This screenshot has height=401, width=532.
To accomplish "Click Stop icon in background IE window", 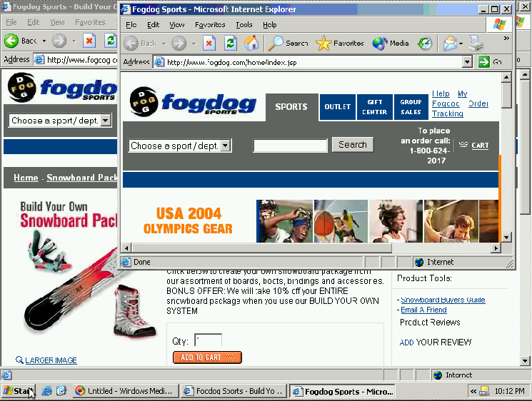I will (x=89, y=41).
